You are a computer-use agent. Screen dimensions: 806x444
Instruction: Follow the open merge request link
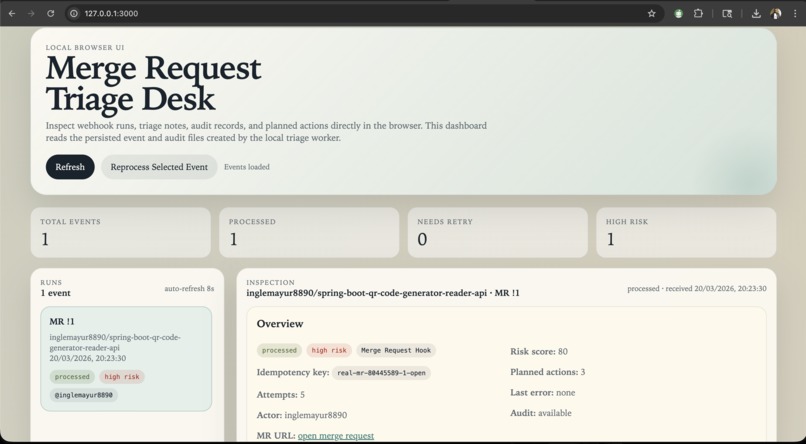point(336,436)
